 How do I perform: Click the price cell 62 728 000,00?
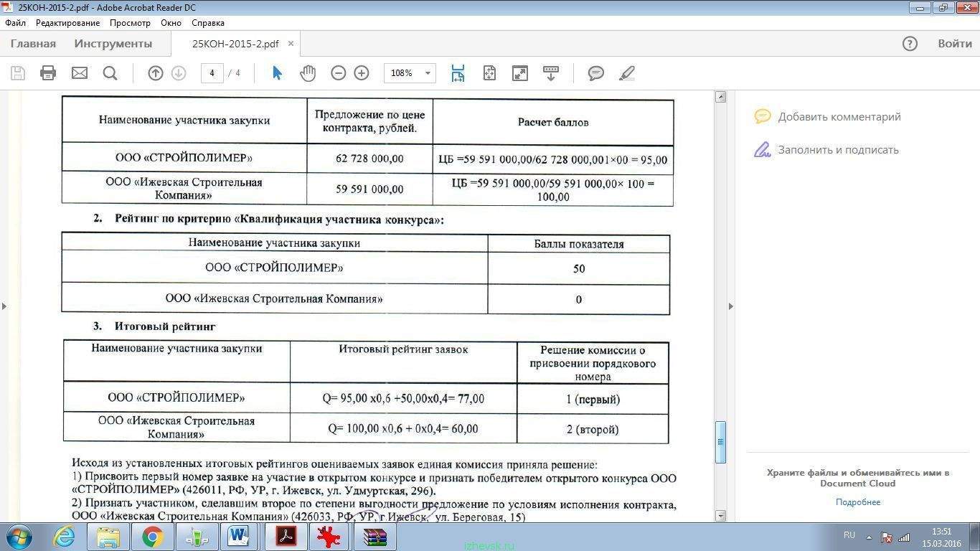click(x=369, y=159)
